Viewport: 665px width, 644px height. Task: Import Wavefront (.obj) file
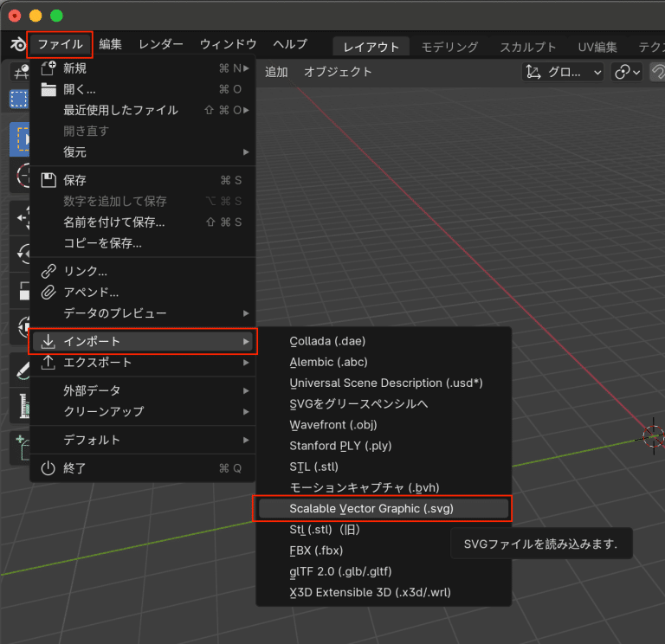pyautogui.click(x=384, y=425)
